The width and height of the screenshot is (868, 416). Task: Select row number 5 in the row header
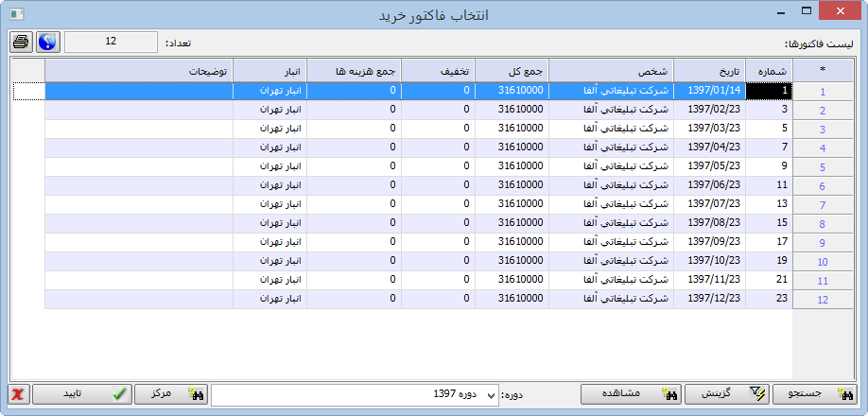point(822,167)
